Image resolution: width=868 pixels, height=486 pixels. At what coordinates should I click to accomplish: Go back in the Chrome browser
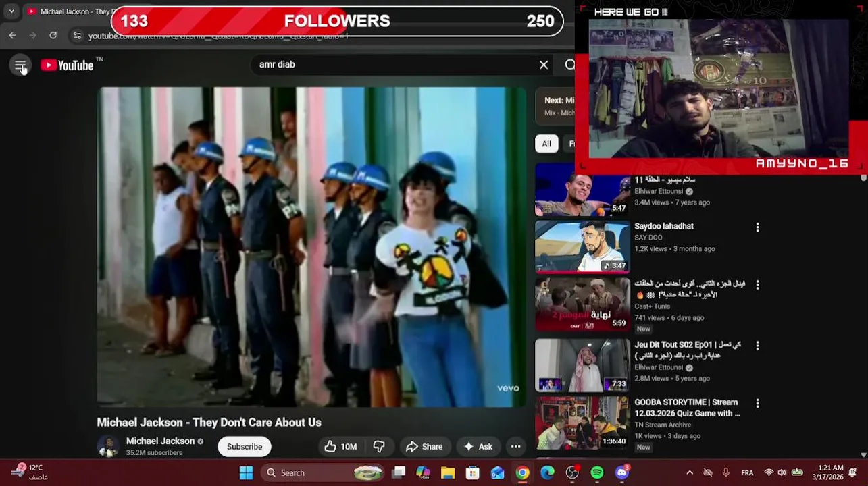(13, 35)
